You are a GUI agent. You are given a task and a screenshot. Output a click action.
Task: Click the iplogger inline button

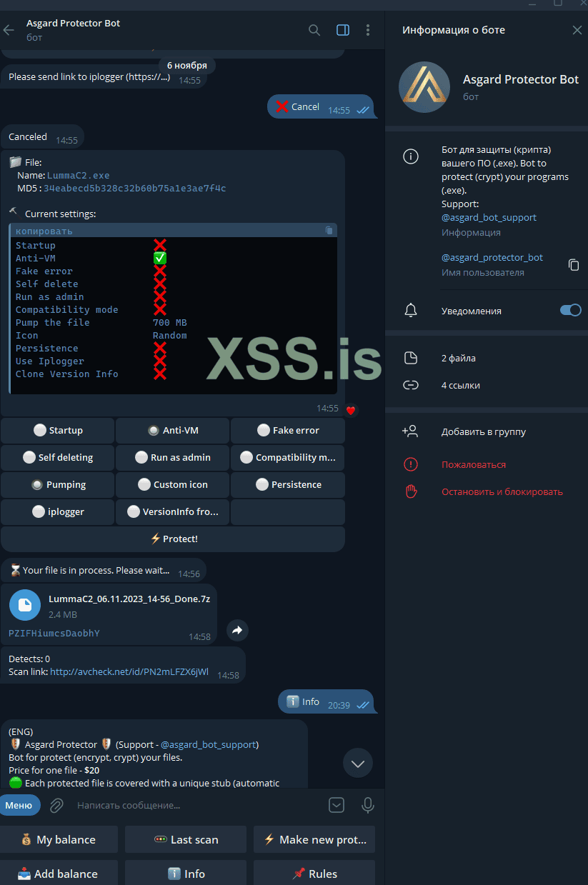point(58,512)
